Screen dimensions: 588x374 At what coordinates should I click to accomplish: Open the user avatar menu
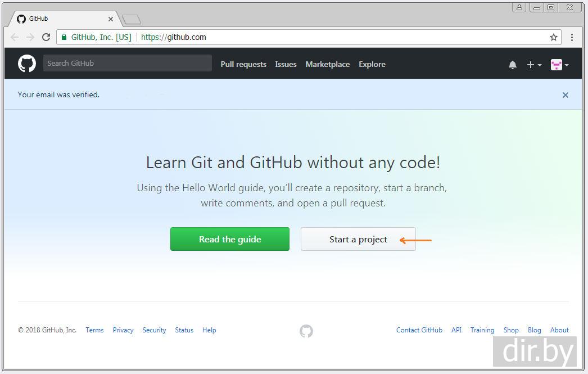[x=559, y=65]
